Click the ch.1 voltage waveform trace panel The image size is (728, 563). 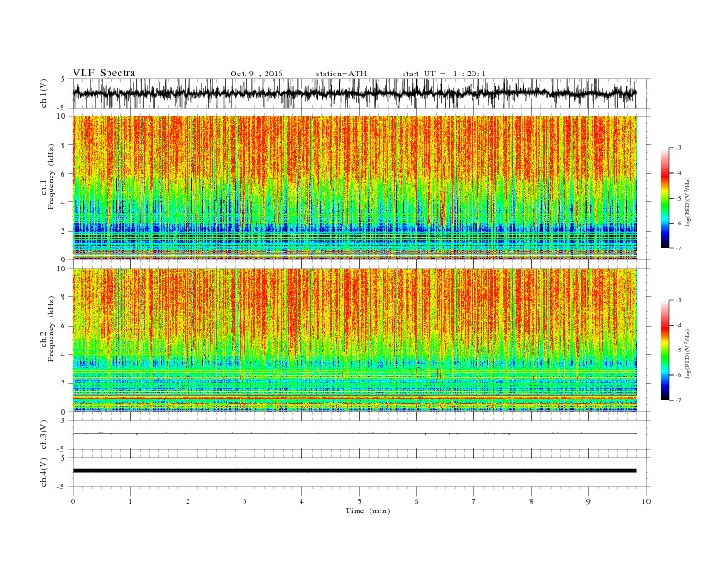(x=361, y=93)
